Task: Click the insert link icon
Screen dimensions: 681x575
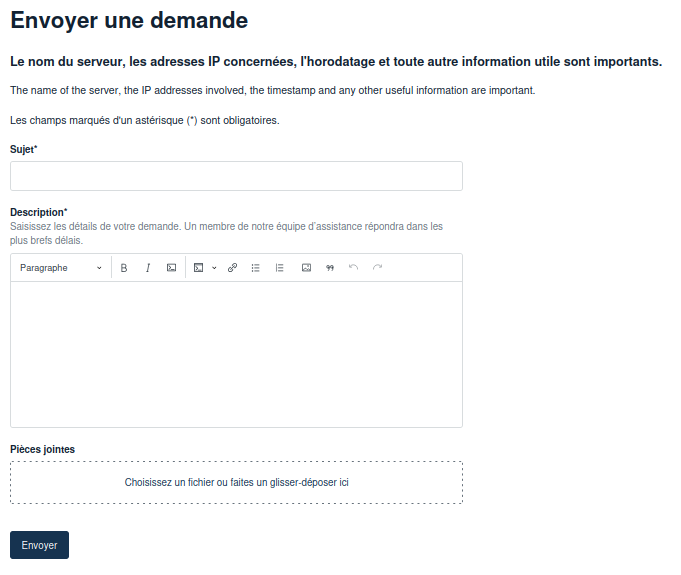Action: click(232, 268)
